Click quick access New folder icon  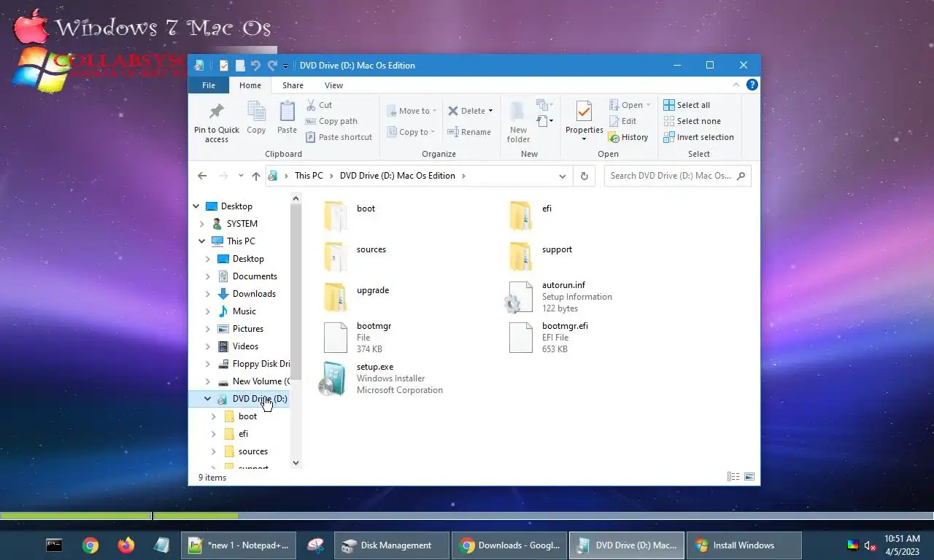pos(239,66)
